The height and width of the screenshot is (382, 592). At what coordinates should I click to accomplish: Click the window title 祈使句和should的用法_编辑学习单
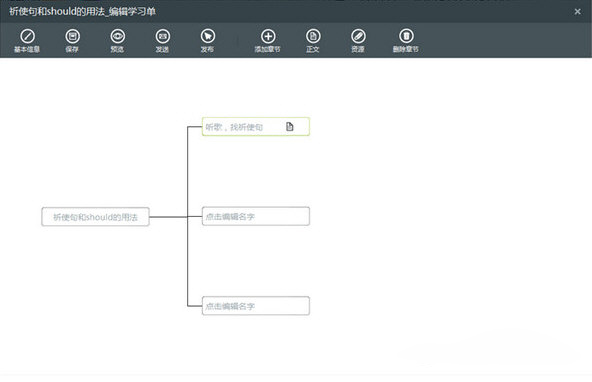tap(83, 12)
